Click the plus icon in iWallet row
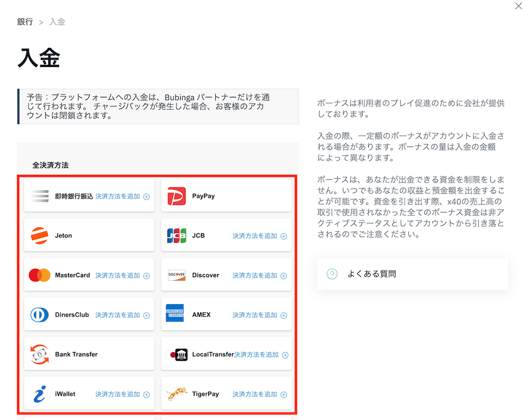Image resolution: width=525 pixels, height=420 pixels. (x=146, y=395)
